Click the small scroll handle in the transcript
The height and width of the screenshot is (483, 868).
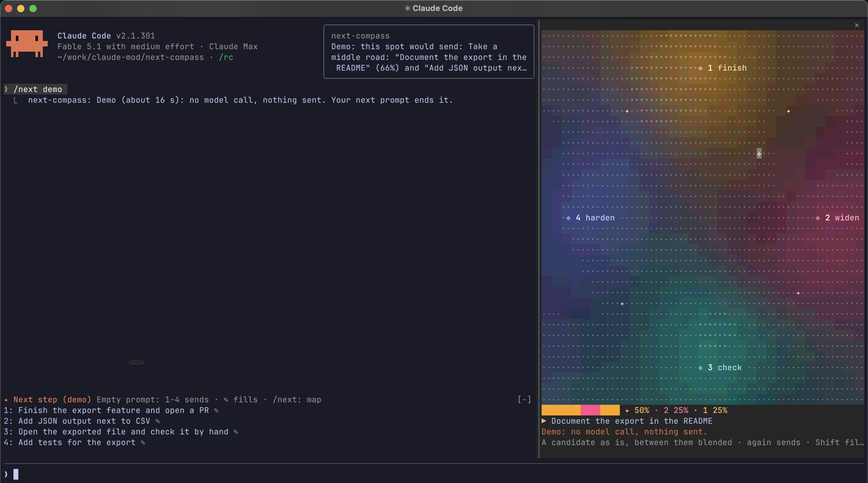[x=136, y=363]
